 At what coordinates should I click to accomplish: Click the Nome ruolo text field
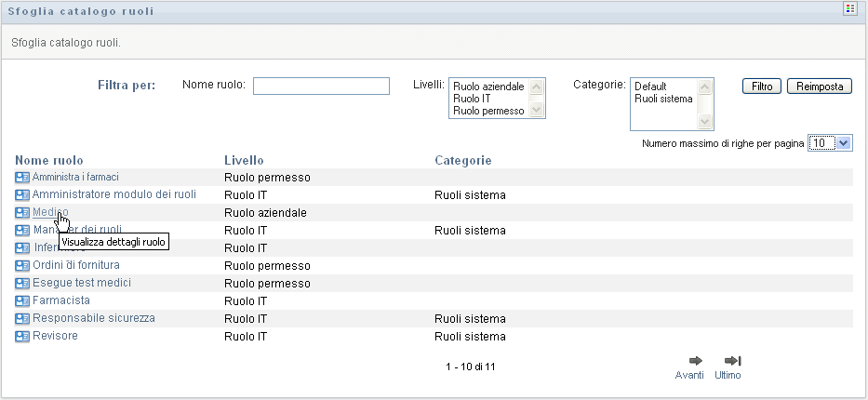[321, 87]
